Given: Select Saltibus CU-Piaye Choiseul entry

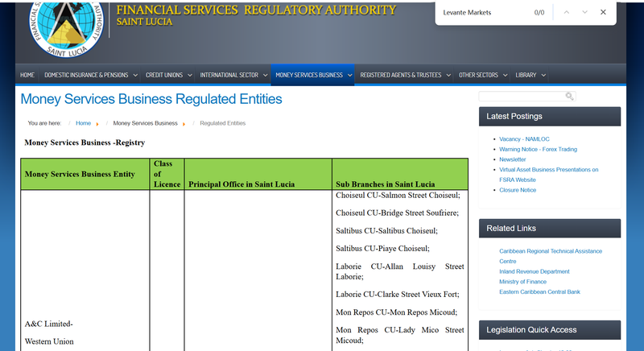Looking at the screenshot, I should 382,249.
